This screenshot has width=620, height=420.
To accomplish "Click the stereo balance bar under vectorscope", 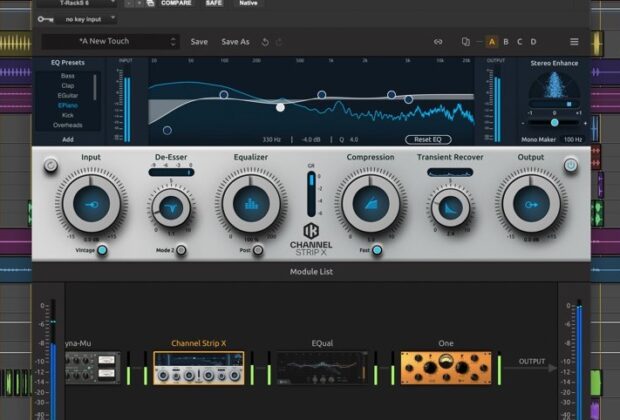I will click(554, 104).
